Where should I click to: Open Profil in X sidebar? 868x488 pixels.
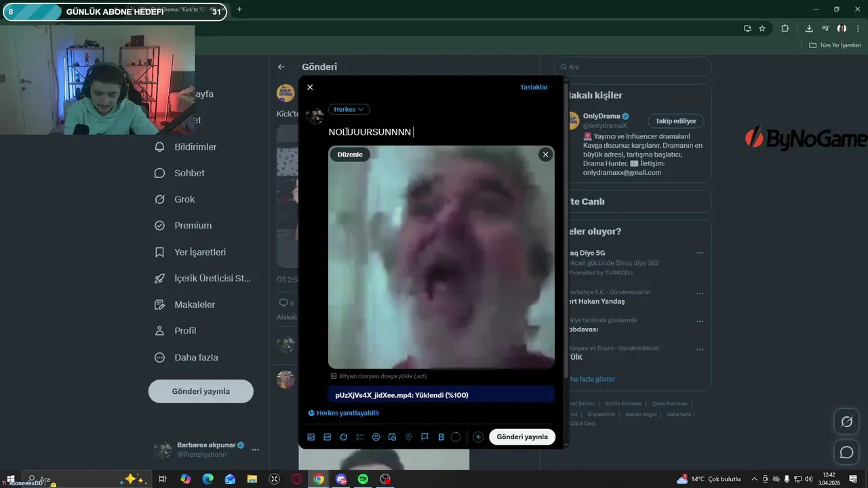(x=176, y=331)
